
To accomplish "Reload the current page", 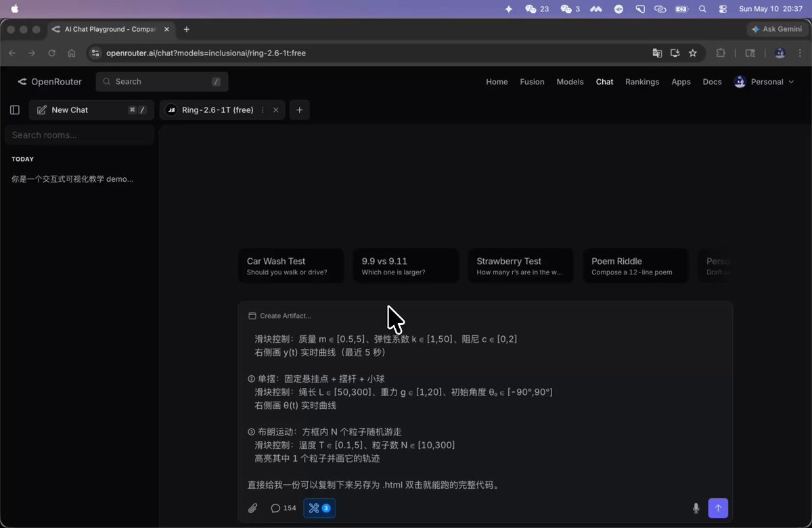I will 51,53.
